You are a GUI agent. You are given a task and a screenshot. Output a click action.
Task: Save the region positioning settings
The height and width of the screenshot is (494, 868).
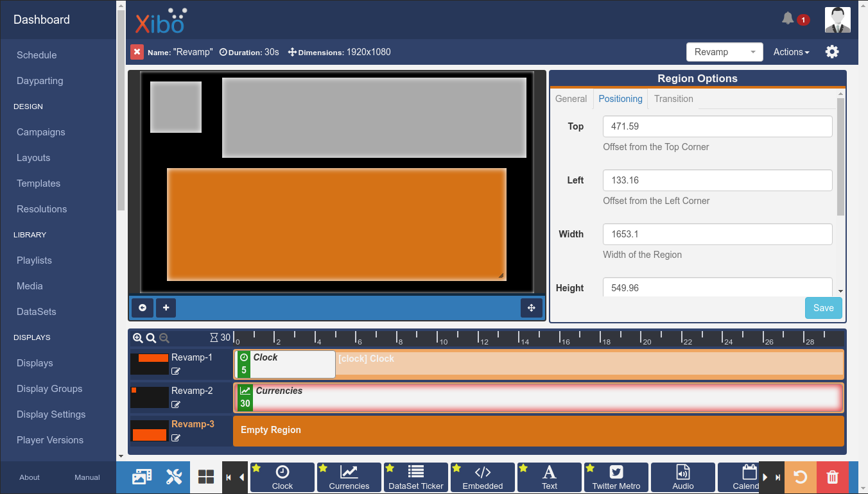click(x=823, y=308)
